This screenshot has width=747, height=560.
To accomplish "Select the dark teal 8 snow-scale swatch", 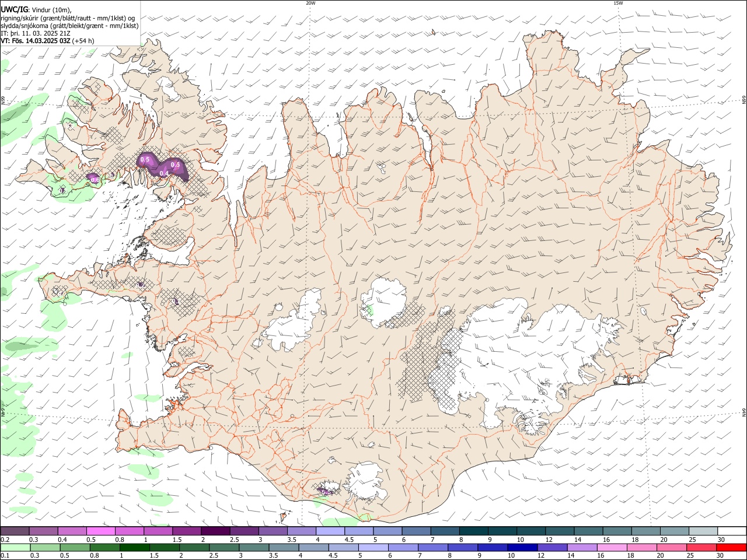I will 473,531.
